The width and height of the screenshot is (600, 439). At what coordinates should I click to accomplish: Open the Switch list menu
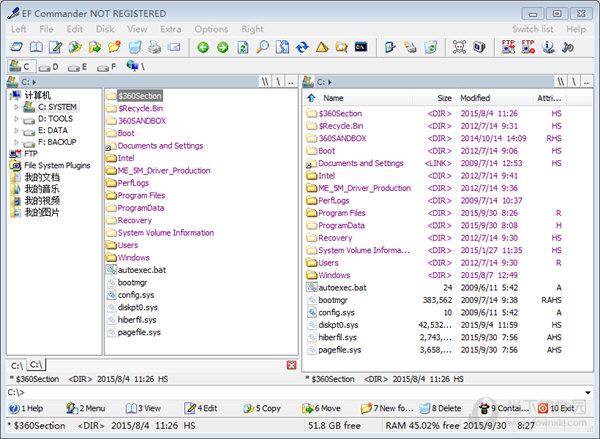click(533, 29)
